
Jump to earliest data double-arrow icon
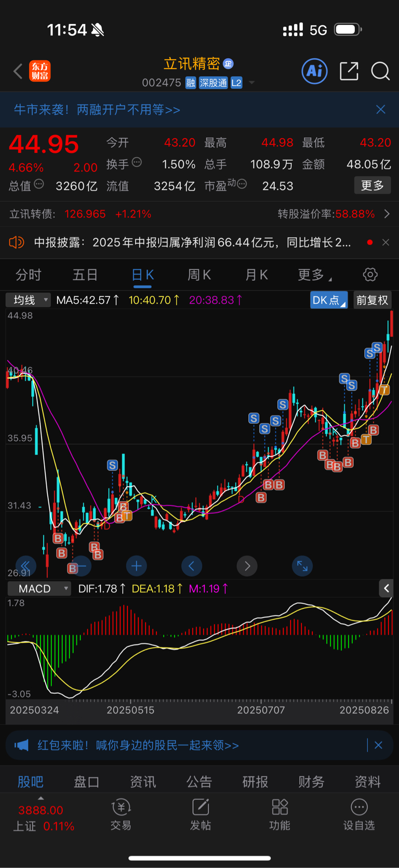point(25,566)
